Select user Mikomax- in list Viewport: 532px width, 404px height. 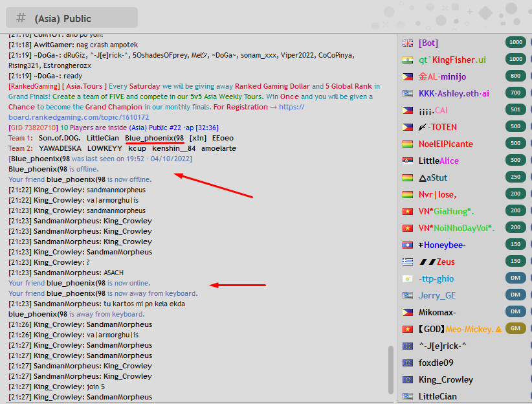[437, 312]
